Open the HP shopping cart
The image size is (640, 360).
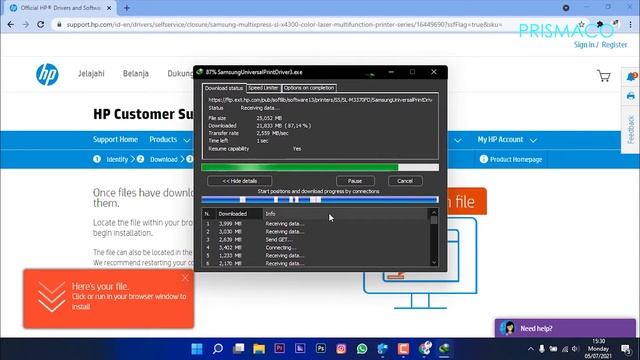[x=604, y=76]
